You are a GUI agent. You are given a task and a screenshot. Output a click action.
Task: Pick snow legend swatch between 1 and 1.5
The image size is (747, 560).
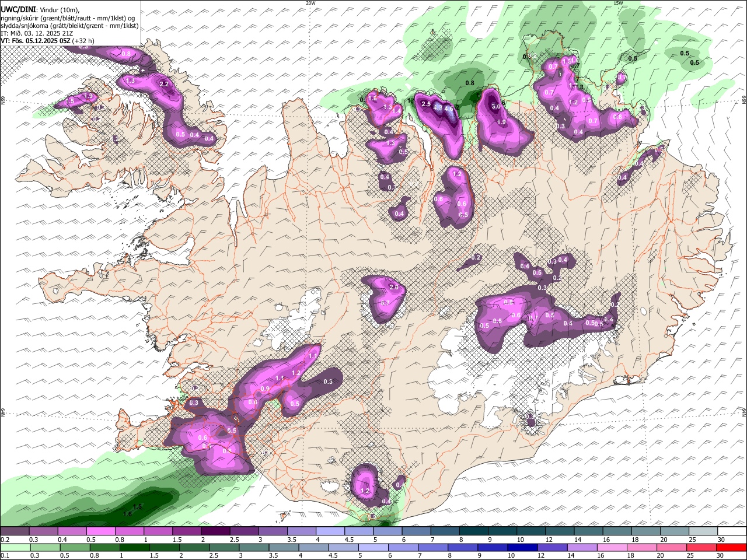pyautogui.click(x=158, y=531)
